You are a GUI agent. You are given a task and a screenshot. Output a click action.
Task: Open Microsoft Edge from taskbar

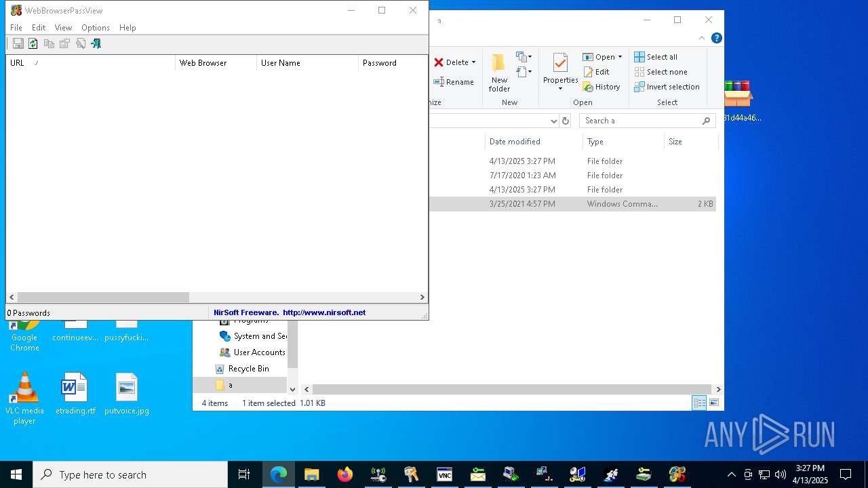279,474
